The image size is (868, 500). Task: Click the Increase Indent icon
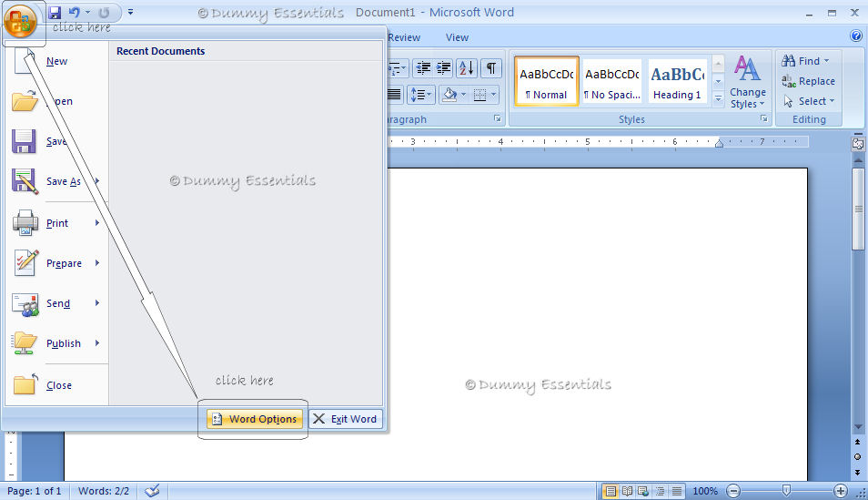443,68
